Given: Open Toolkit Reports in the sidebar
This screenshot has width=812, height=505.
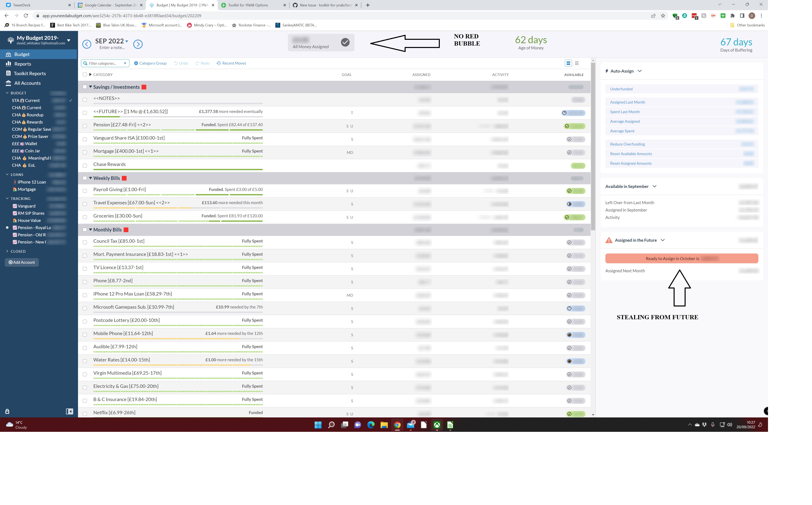Looking at the screenshot, I should pos(30,73).
